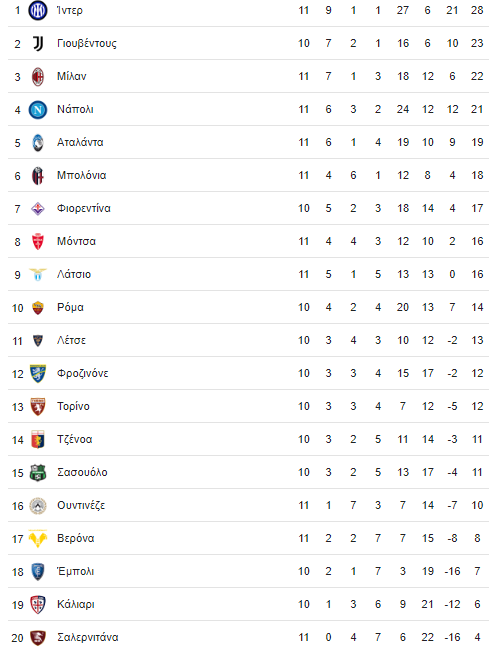The image size is (489, 651).
Task: Click the Juventus logo icon
Action: [x=37, y=43]
